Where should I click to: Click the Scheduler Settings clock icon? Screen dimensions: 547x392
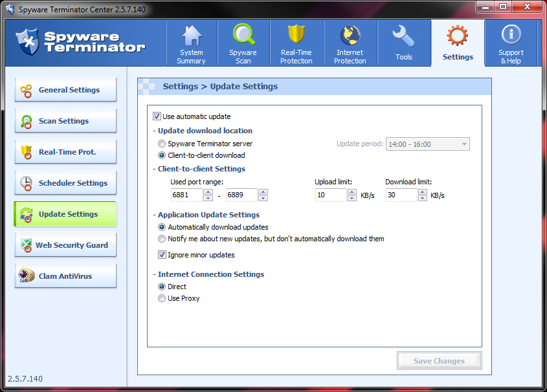tap(26, 183)
